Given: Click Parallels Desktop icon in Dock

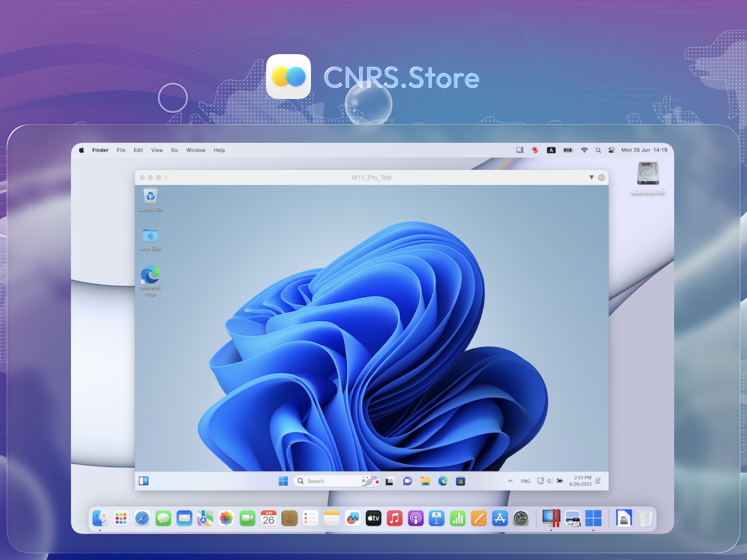Looking at the screenshot, I should pos(551,518).
